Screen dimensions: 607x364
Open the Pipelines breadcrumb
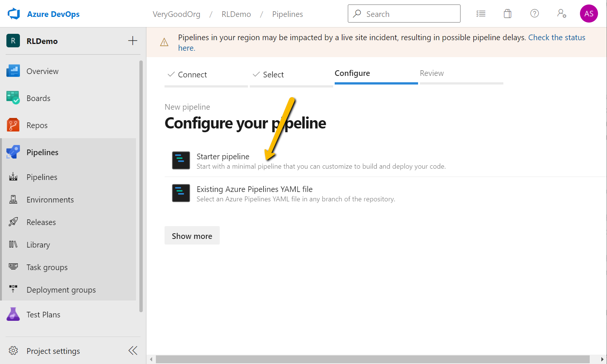[287, 14]
